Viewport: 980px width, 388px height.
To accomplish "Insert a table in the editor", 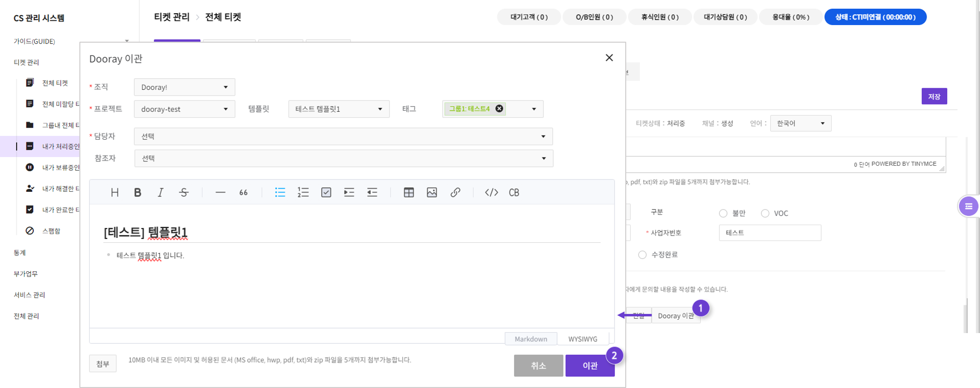I will coord(409,192).
